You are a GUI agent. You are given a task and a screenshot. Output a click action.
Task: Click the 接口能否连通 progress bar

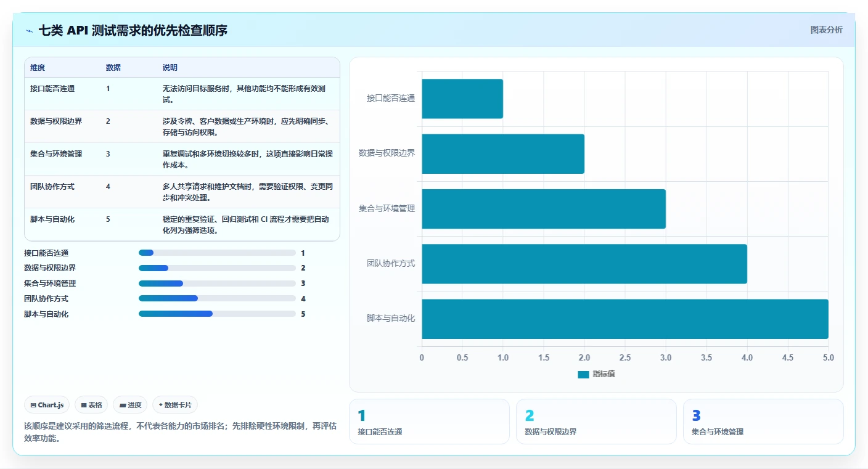tap(217, 253)
